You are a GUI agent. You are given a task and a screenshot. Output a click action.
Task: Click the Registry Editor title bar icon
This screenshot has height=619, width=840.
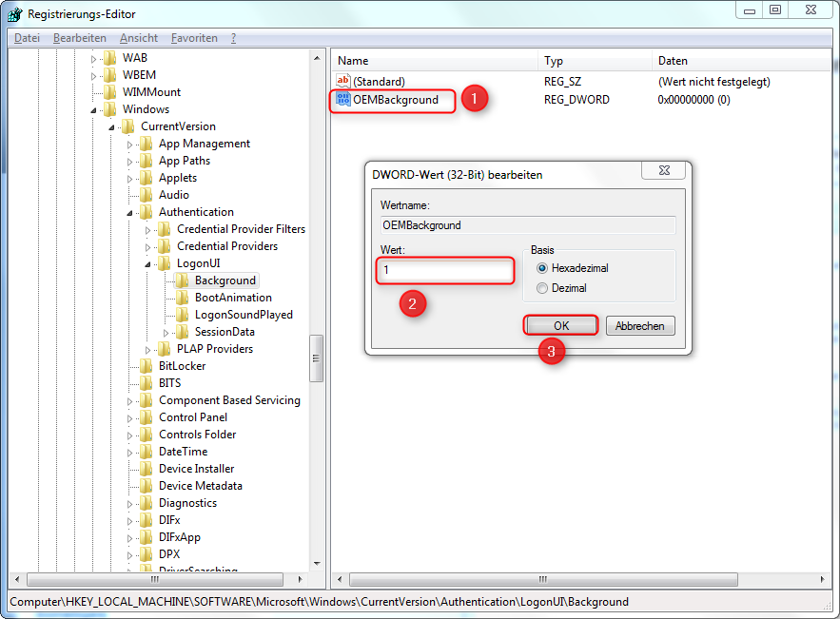point(16,13)
